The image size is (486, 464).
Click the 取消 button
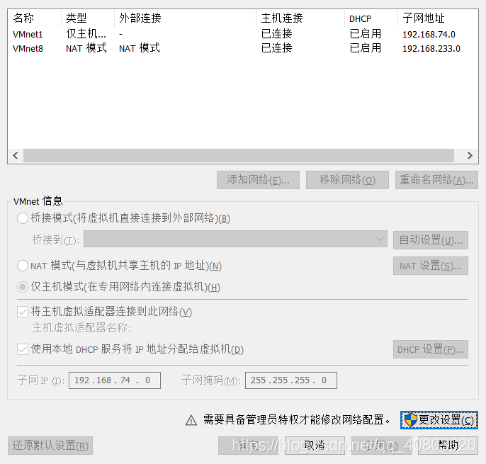point(315,446)
